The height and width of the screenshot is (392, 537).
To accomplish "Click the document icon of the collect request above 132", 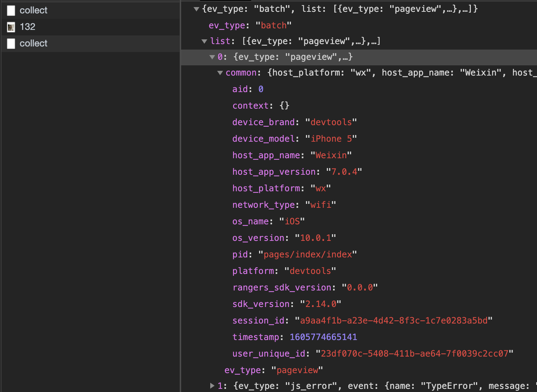I will (x=11, y=10).
